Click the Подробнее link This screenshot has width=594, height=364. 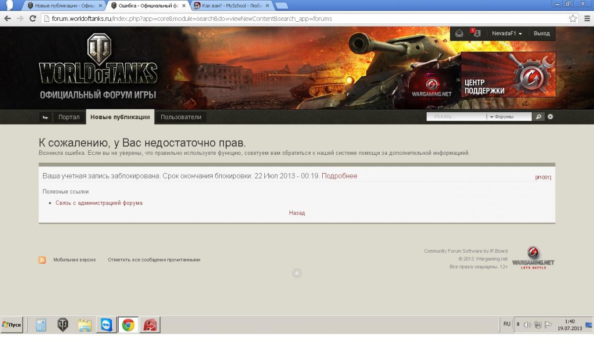tap(339, 176)
